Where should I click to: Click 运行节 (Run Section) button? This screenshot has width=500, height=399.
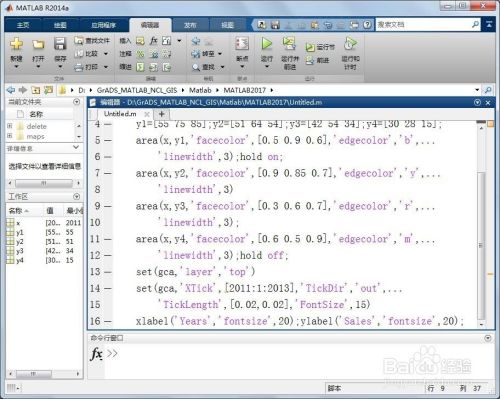point(320,47)
